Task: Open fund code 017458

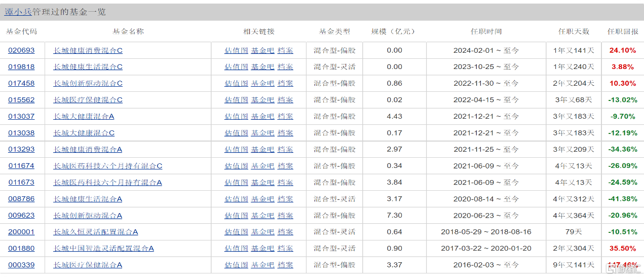Action: [x=21, y=83]
